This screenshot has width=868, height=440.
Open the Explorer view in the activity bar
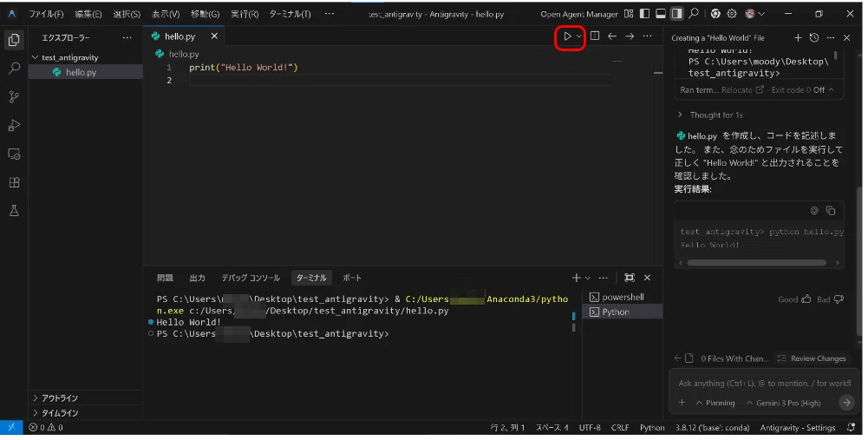[x=14, y=40]
